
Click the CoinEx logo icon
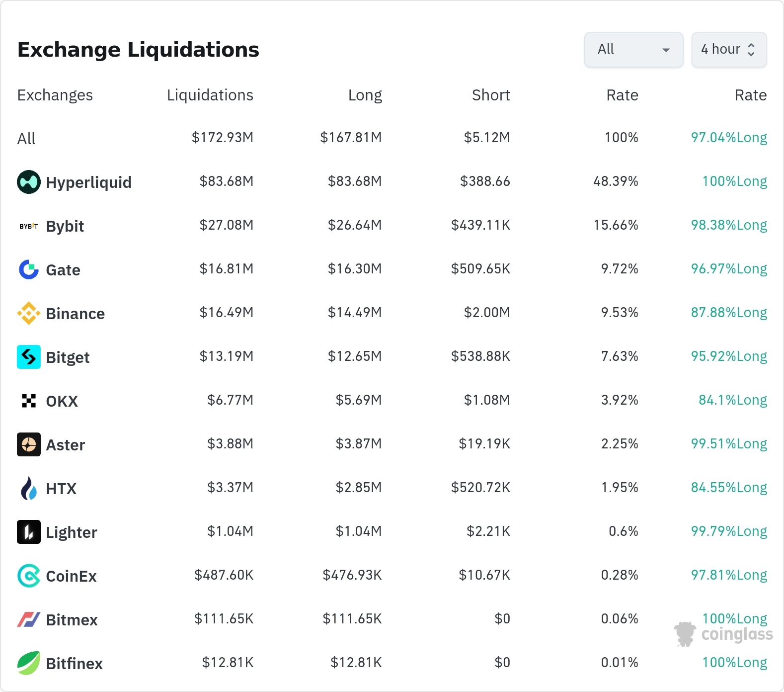point(29,576)
